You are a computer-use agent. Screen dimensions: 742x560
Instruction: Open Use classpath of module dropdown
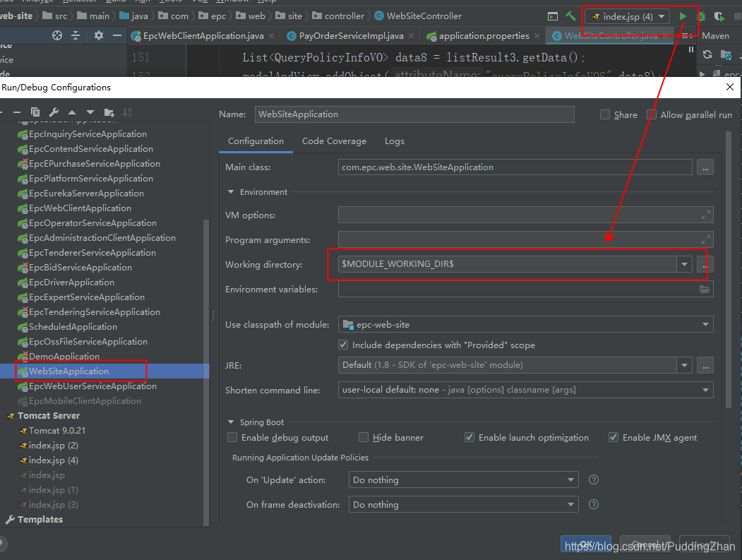525,325
